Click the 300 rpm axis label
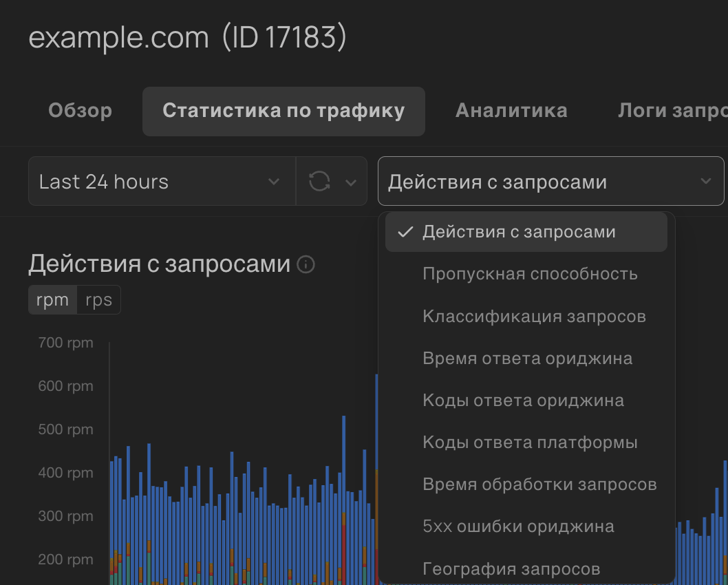 [x=65, y=515]
